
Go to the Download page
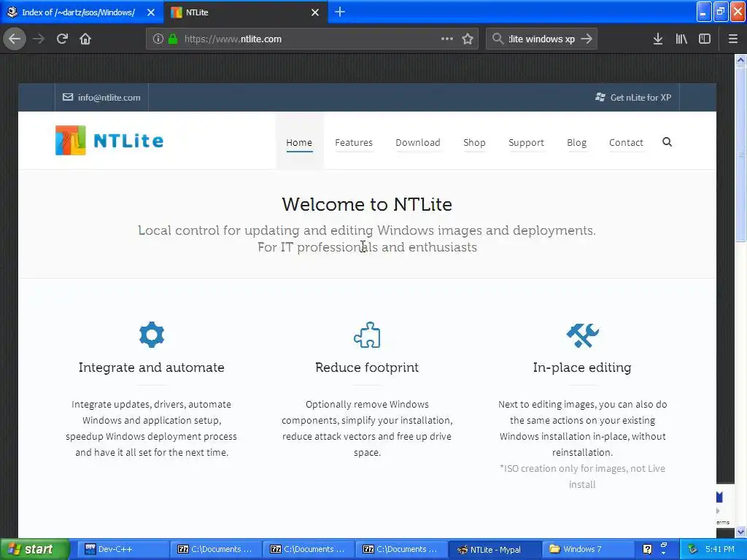pos(418,142)
